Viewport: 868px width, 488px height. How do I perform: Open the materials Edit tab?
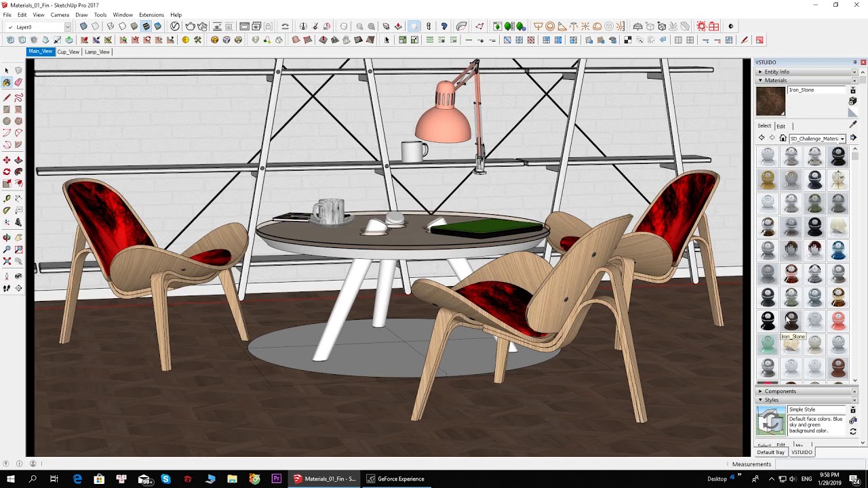pyautogui.click(x=781, y=126)
